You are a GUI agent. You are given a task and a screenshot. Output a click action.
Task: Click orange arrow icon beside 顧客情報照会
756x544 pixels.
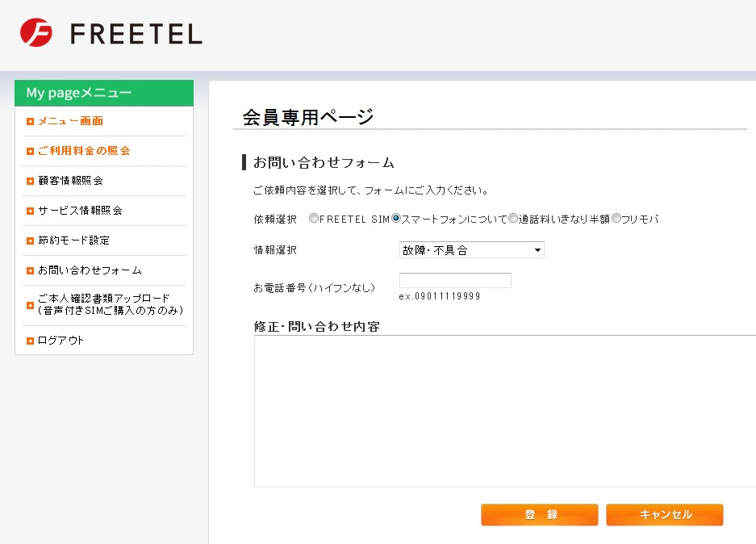(30, 182)
